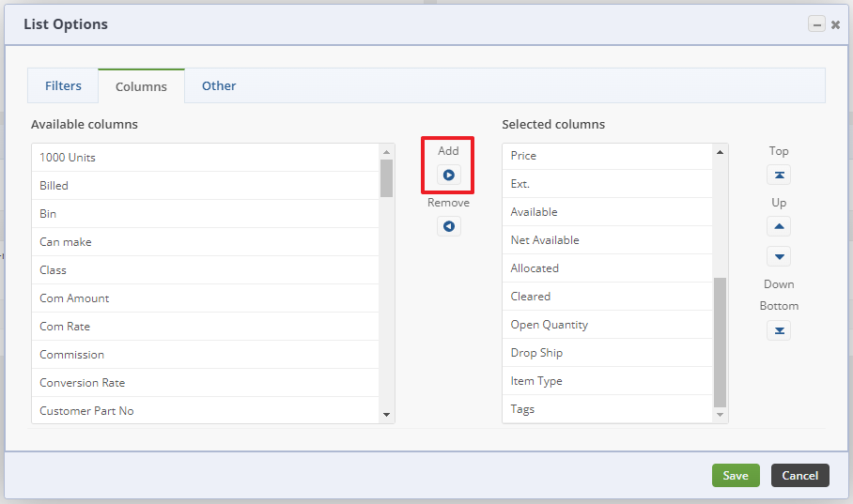Save the list options
This screenshot has width=853, height=504.
pyautogui.click(x=736, y=475)
